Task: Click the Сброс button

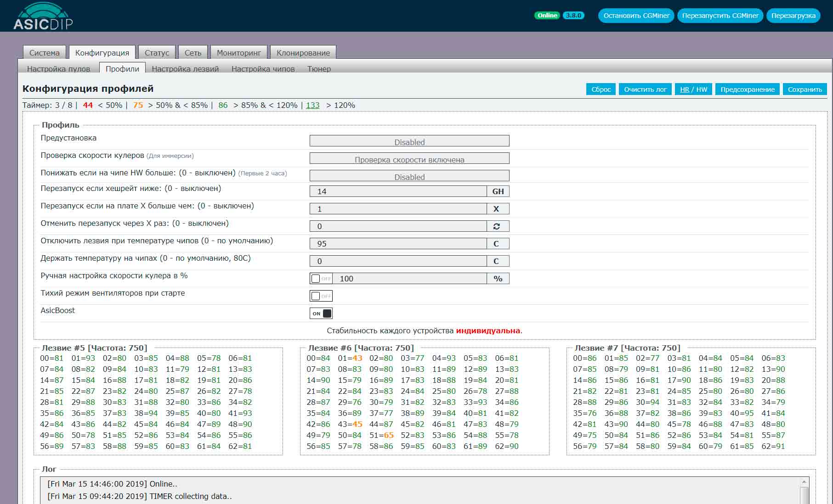Action: point(601,90)
